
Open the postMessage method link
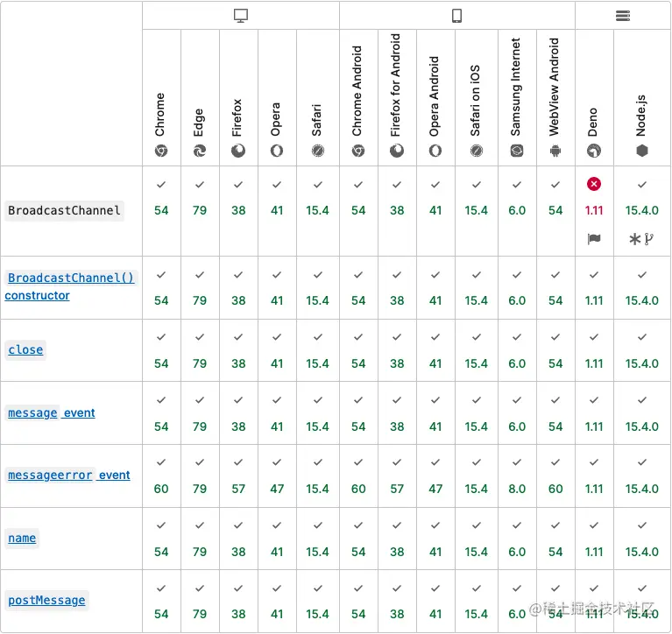(46, 600)
